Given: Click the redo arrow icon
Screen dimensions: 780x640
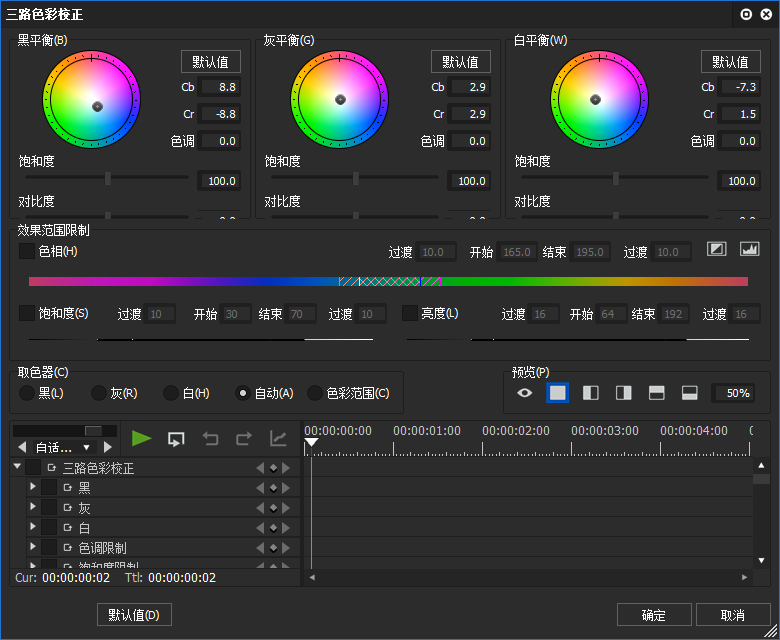Looking at the screenshot, I should (244, 439).
